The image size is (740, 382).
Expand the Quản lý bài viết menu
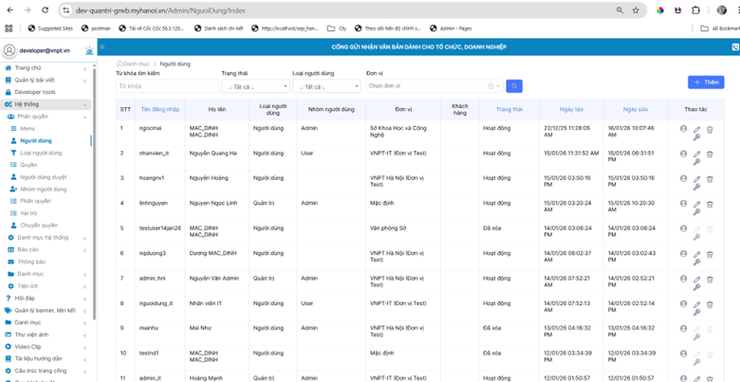(x=46, y=80)
